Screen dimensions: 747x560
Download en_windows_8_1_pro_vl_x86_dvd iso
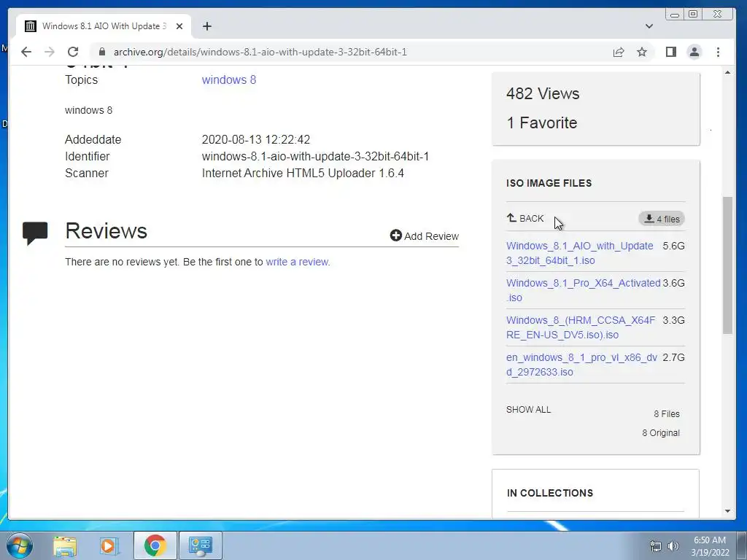(x=581, y=365)
